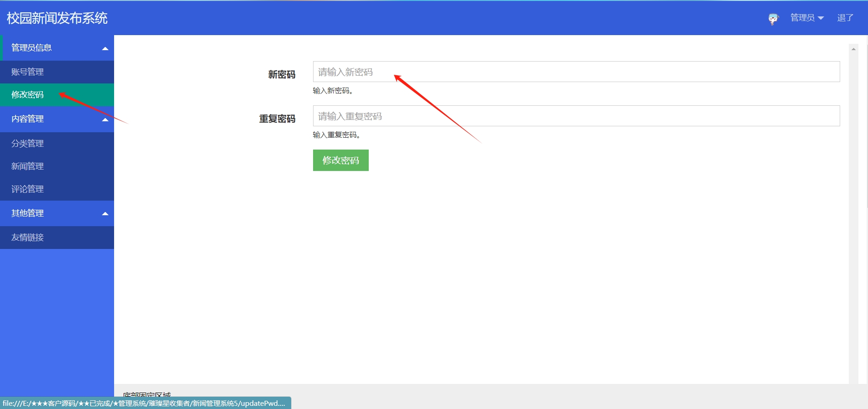Open 分类管理 page

[57, 144]
